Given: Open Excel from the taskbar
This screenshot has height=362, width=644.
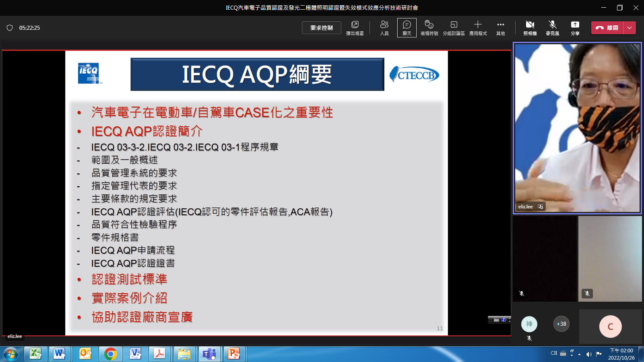Looking at the screenshot, I should 36,354.
